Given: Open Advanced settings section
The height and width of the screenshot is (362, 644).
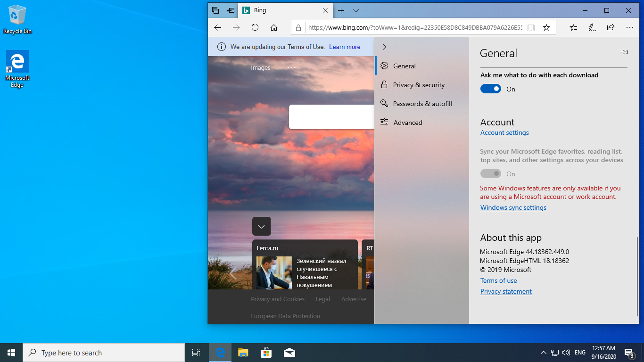Looking at the screenshot, I should click(x=422, y=123).
